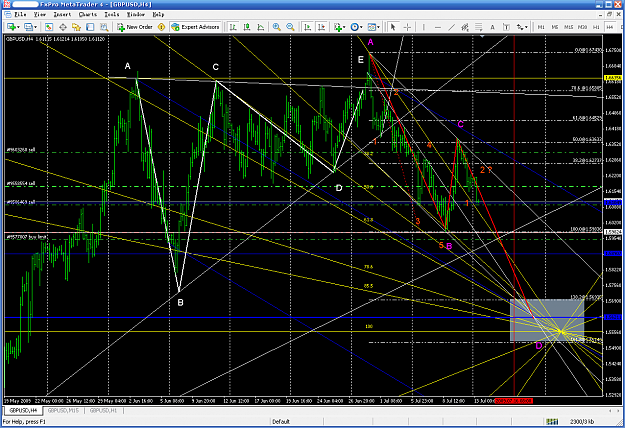Select the Text Label tool

[x=506, y=27]
